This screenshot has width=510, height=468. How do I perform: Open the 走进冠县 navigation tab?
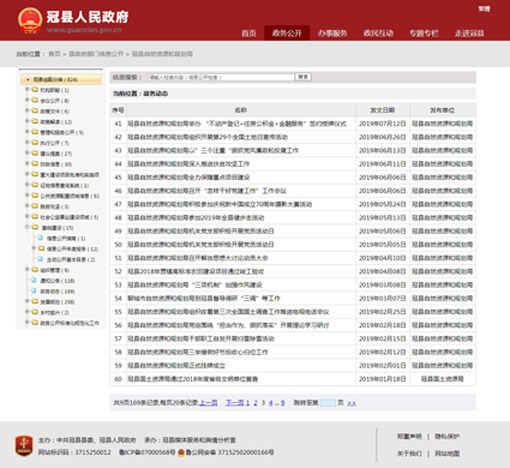(x=470, y=33)
